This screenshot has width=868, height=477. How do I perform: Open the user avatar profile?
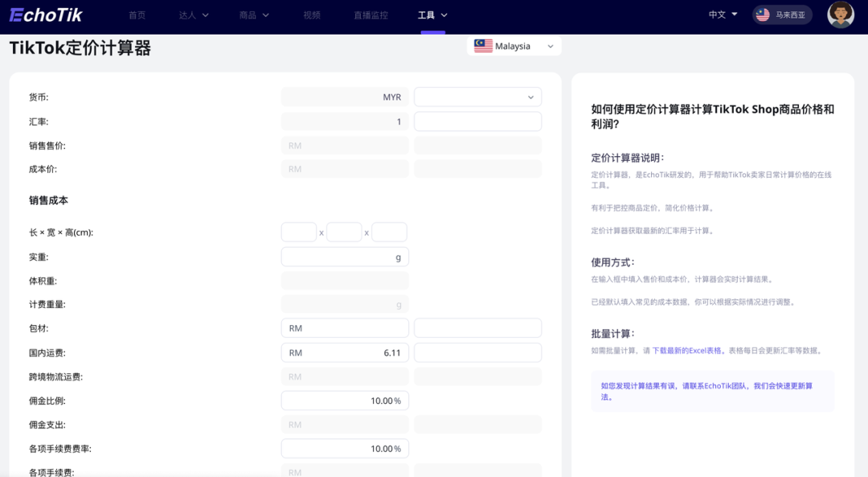841,14
